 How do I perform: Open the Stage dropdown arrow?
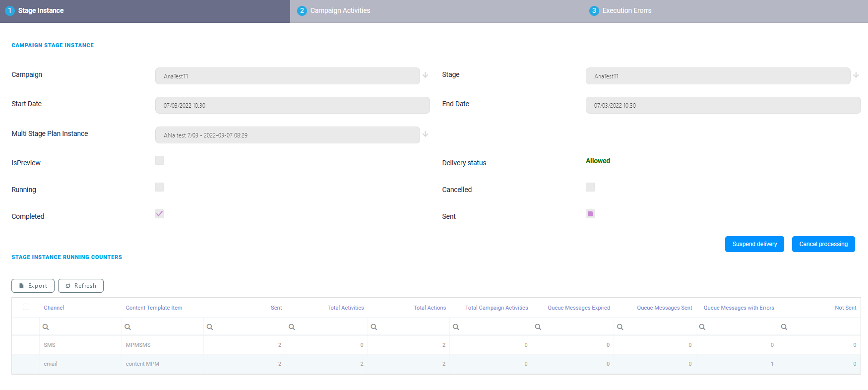(x=856, y=75)
